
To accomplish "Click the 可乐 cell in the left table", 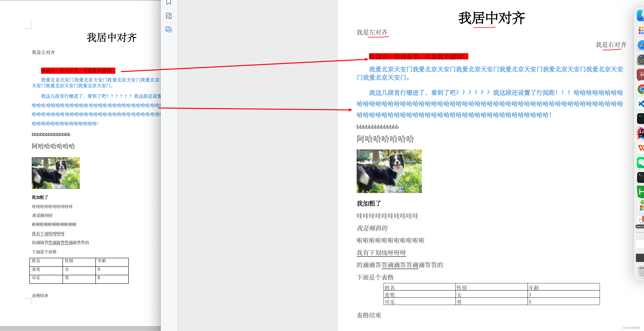I will point(46,279).
